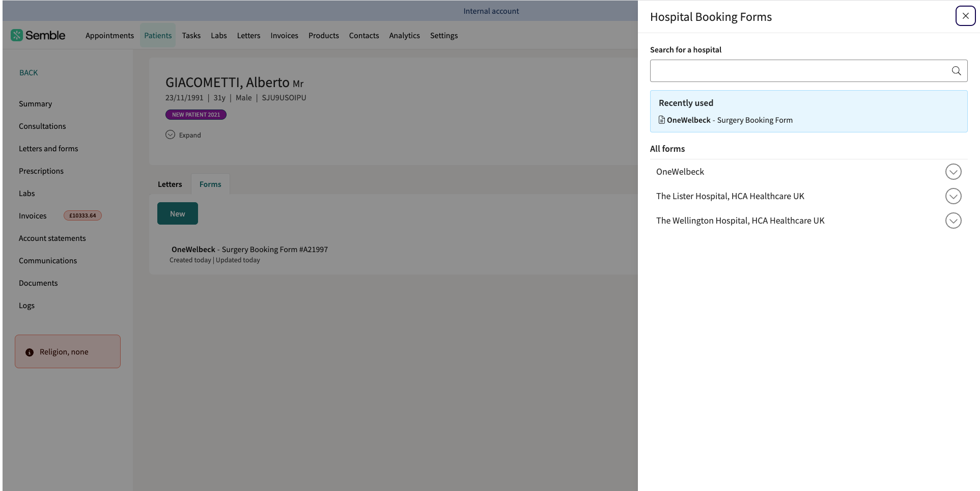980x491 pixels.
Task: Open the Contacts menu
Action: [364, 36]
